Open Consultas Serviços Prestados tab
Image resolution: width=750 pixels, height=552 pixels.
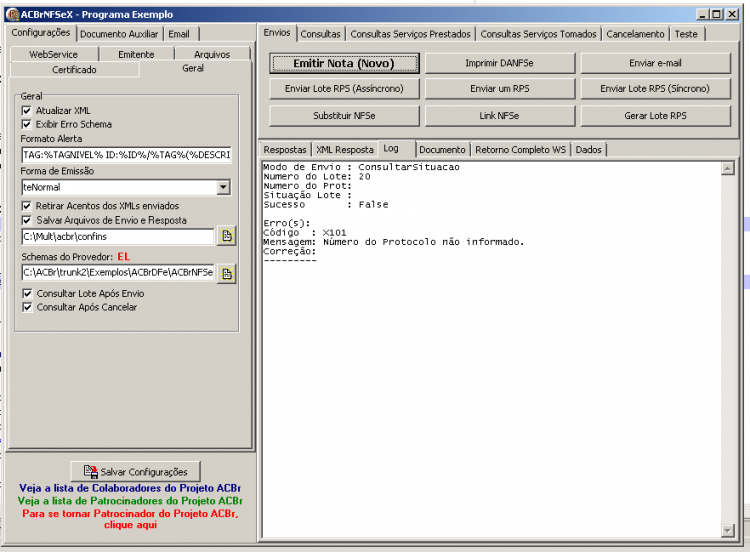tap(410, 34)
